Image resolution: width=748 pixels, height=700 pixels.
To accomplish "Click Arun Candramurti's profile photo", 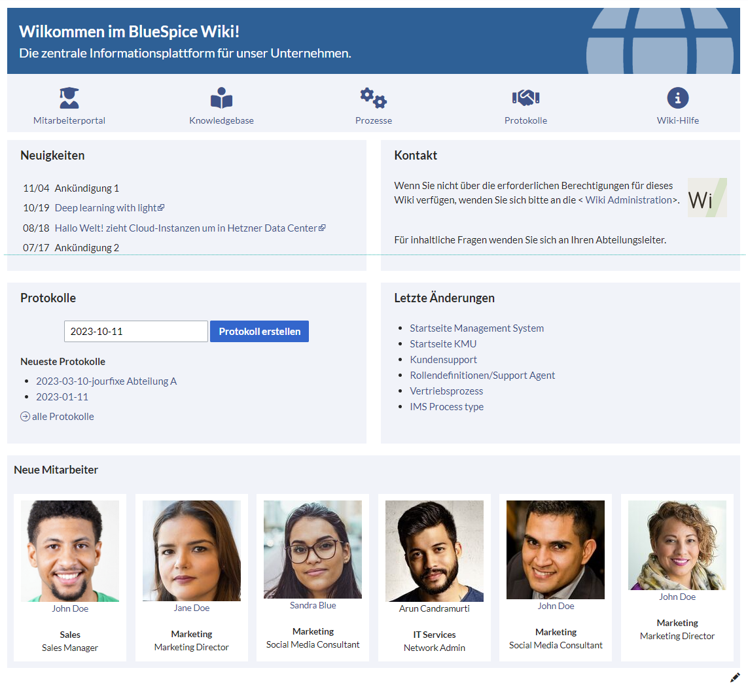I will [x=434, y=551].
